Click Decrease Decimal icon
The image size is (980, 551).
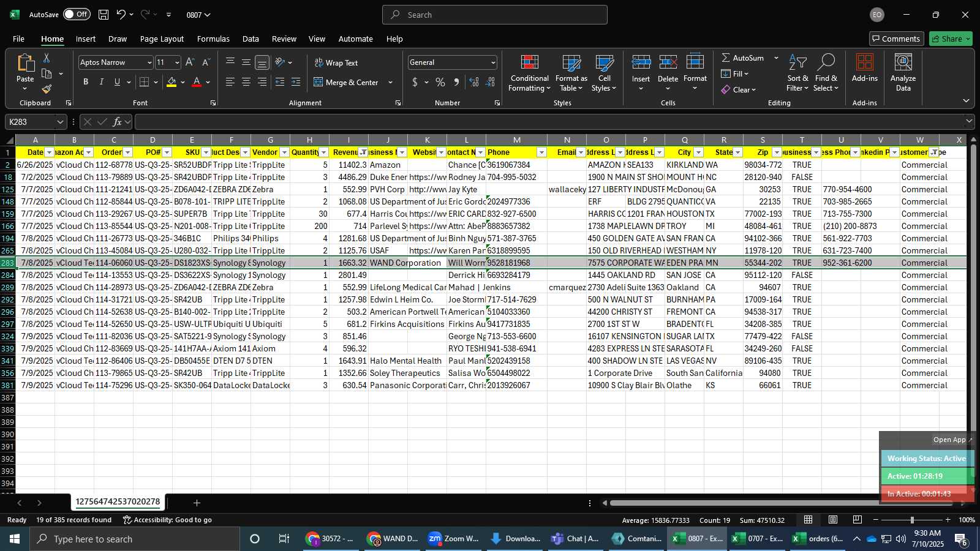coord(490,82)
